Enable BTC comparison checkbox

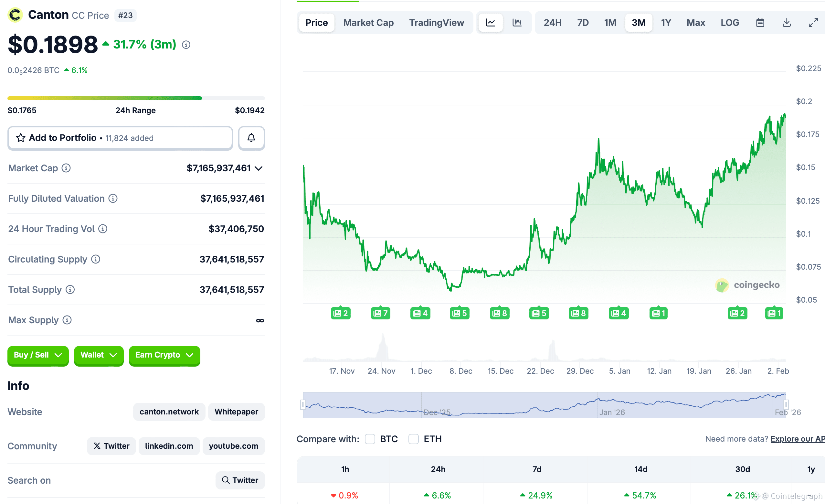click(x=370, y=439)
